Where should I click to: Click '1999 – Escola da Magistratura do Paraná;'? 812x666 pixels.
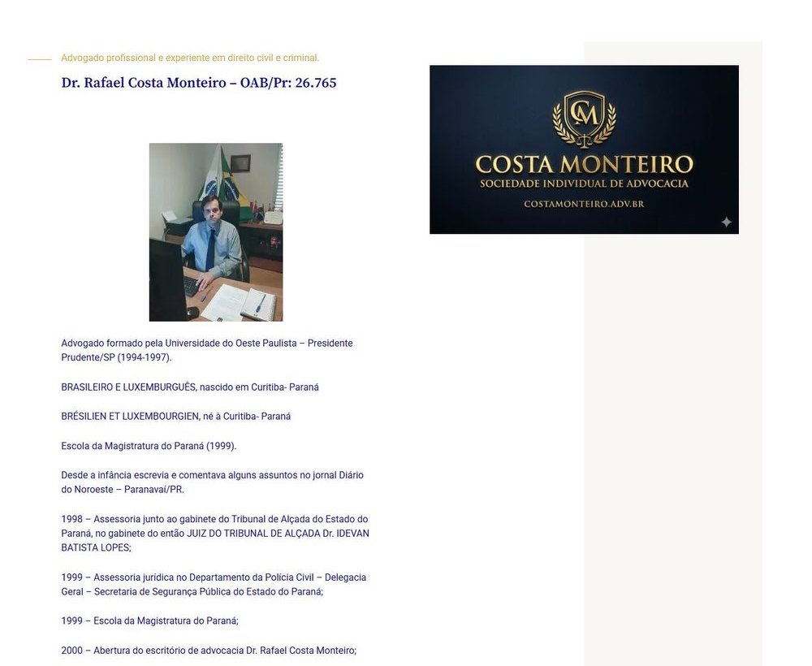(x=149, y=621)
